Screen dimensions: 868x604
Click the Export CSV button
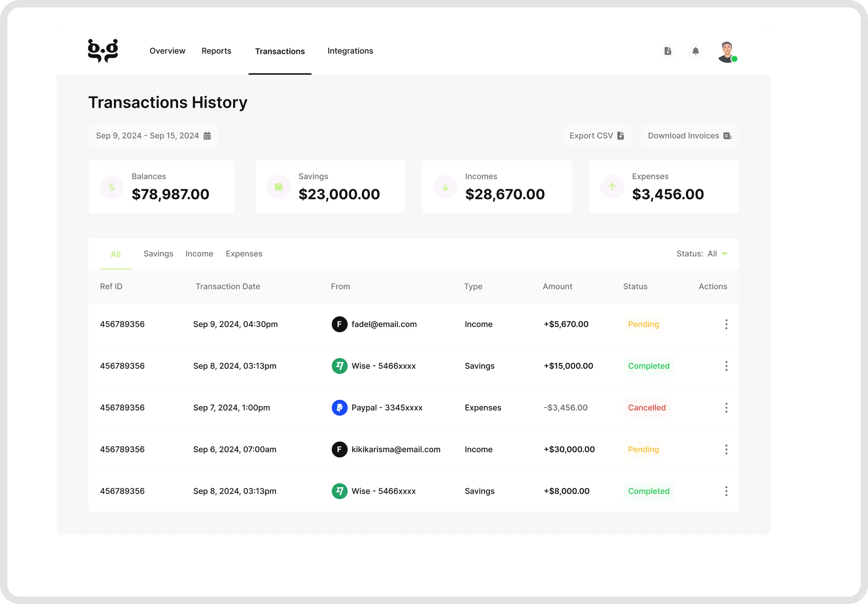click(596, 136)
